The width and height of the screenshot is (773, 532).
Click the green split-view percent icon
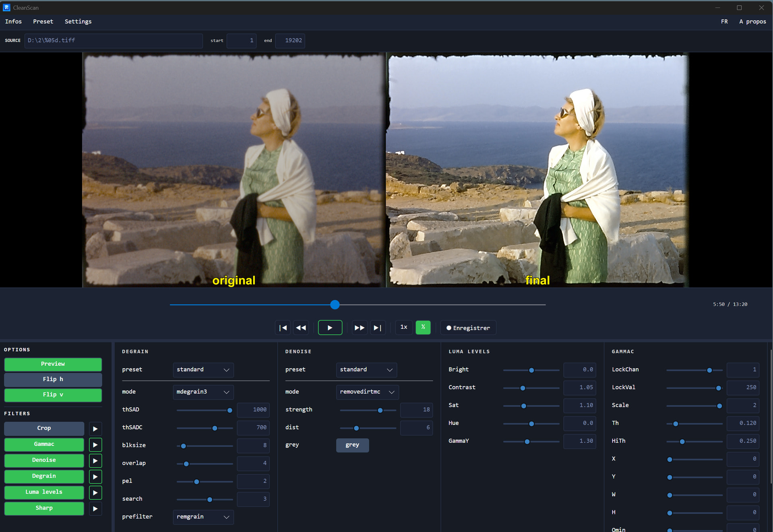pos(423,327)
